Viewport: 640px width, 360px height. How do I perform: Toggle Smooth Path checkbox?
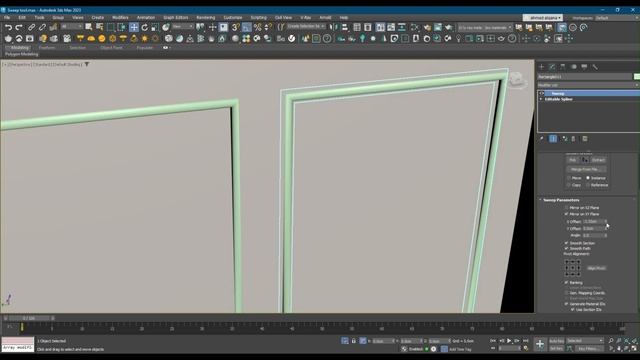567,248
